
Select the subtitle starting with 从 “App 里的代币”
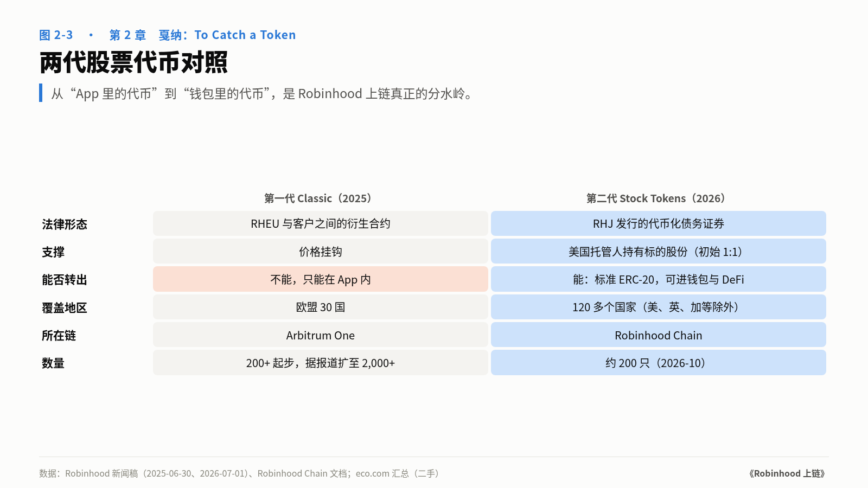click(262, 94)
